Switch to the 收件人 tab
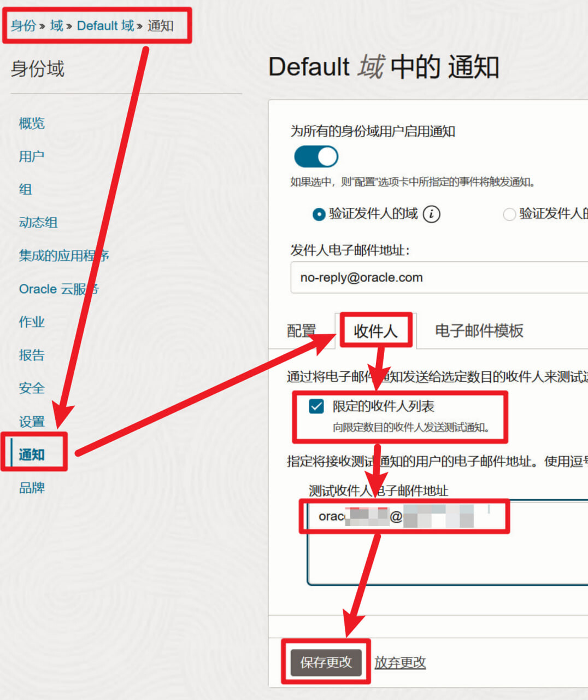The image size is (588, 700). [x=375, y=331]
